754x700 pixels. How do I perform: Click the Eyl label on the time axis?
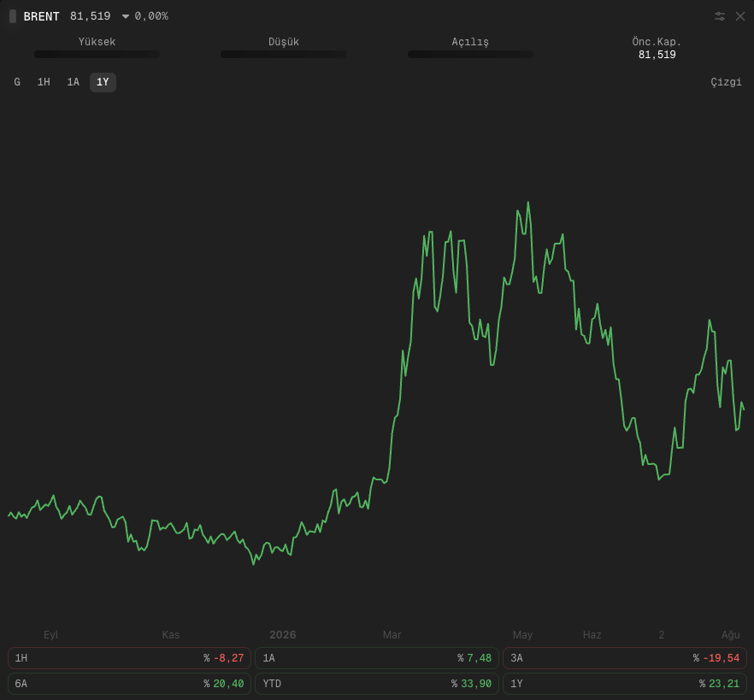click(x=50, y=634)
